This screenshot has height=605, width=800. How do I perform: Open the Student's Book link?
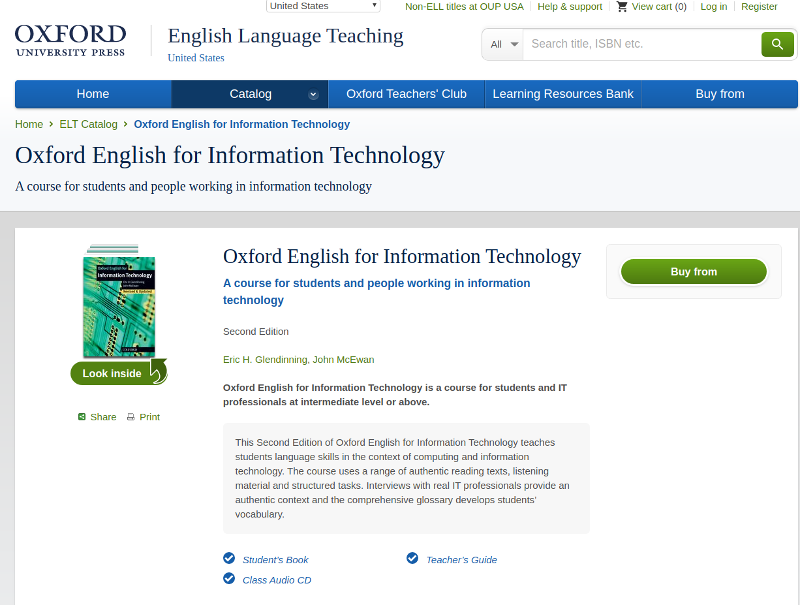pos(276,560)
